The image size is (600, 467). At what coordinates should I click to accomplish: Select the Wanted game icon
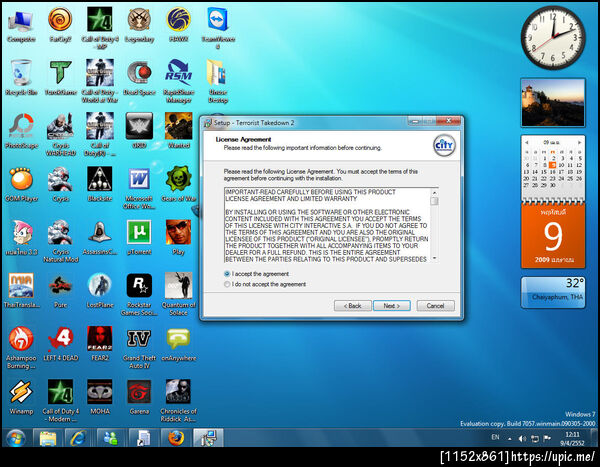click(178, 131)
